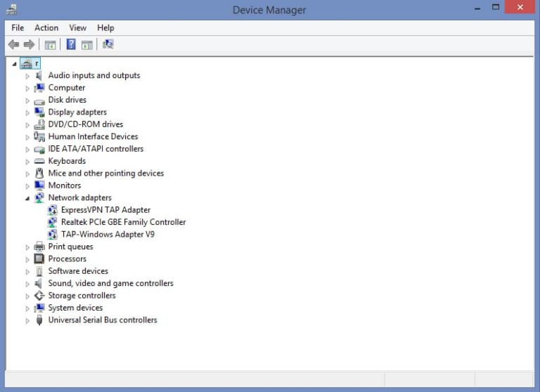540x392 pixels.
Task: Click the Network adapters icon
Action: (39, 198)
